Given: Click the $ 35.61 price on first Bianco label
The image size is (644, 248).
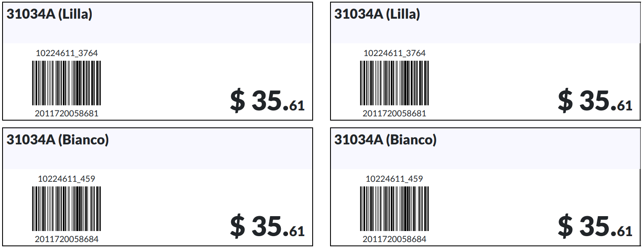Looking at the screenshot, I should (x=268, y=226).
